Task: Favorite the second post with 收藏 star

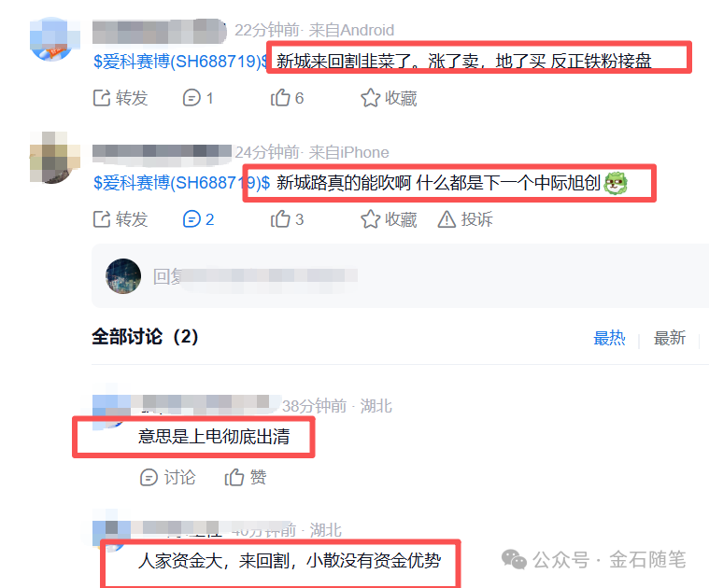Action: click(x=370, y=219)
